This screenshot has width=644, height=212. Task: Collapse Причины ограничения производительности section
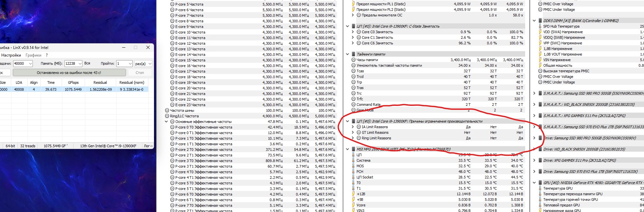click(347, 121)
